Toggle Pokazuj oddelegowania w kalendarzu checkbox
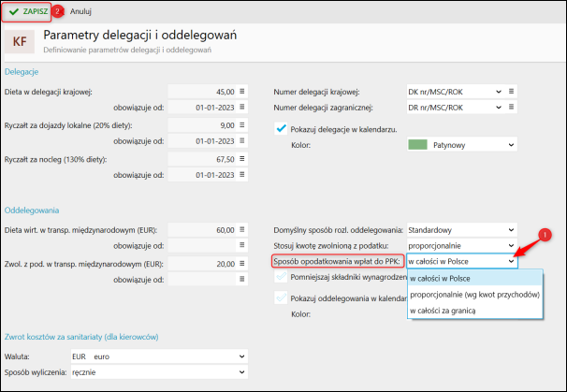The width and height of the screenshot is (567, 392). tap(281, 298)
